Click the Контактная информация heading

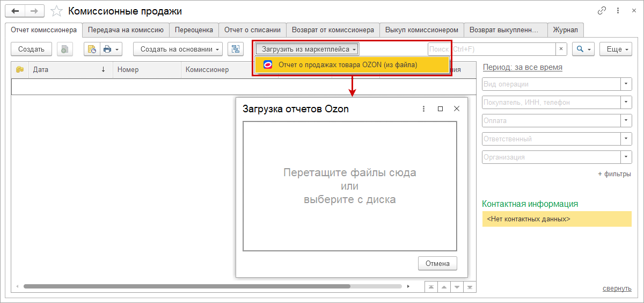tap(530, 204)
